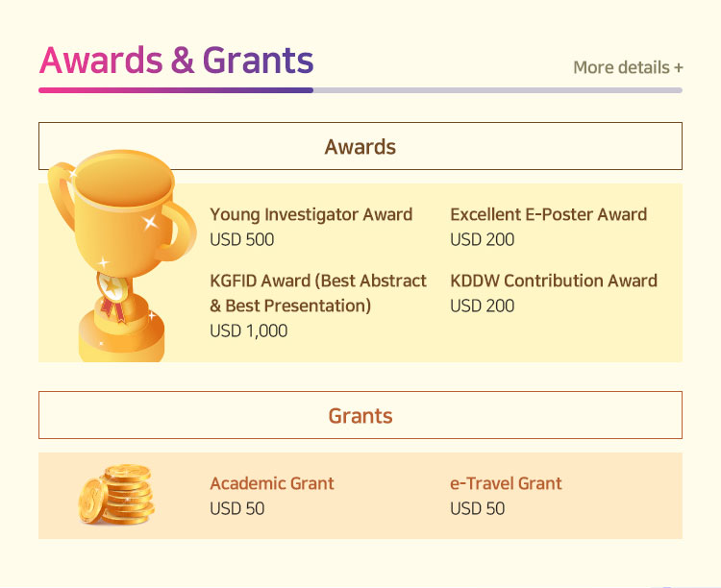Click the gradient progress bar under the title
The width and height of the screenshot is (721, 588).
[176, 90]
